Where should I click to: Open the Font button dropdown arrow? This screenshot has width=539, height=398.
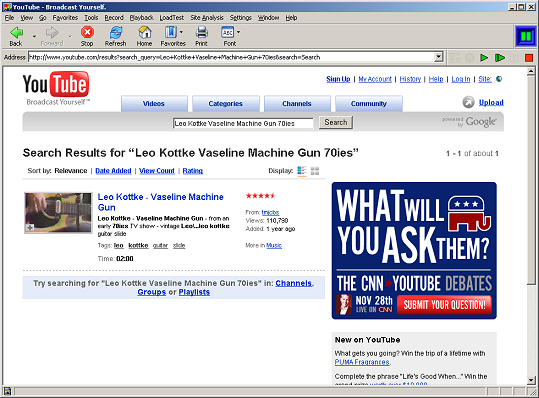(238, 32)
